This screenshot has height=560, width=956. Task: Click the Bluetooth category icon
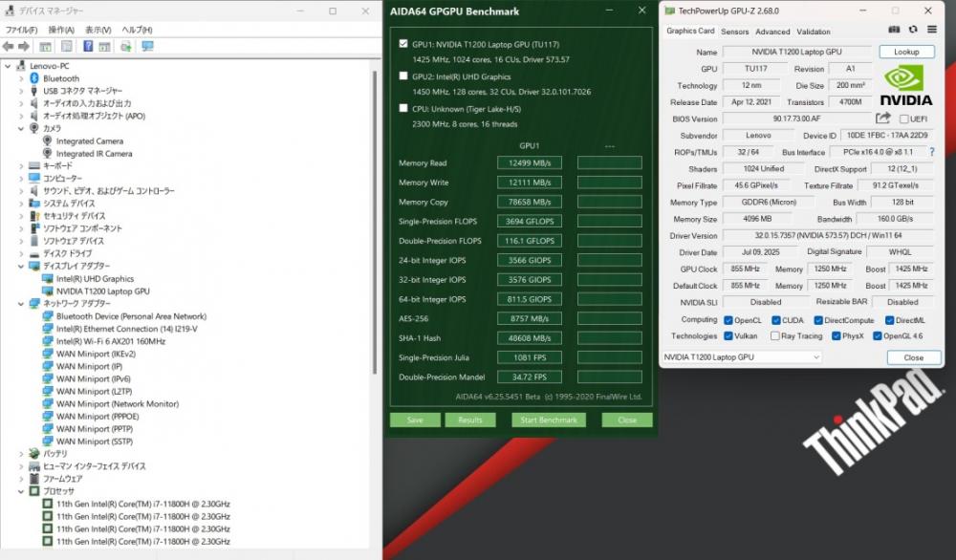coord(34,78)
